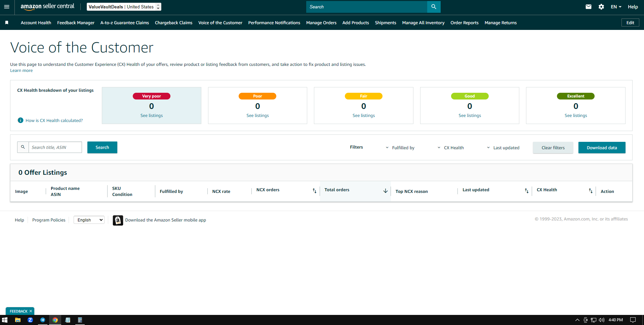Click the teal Search button
Viewport: 644px width, 325px height.
[102, 147]
